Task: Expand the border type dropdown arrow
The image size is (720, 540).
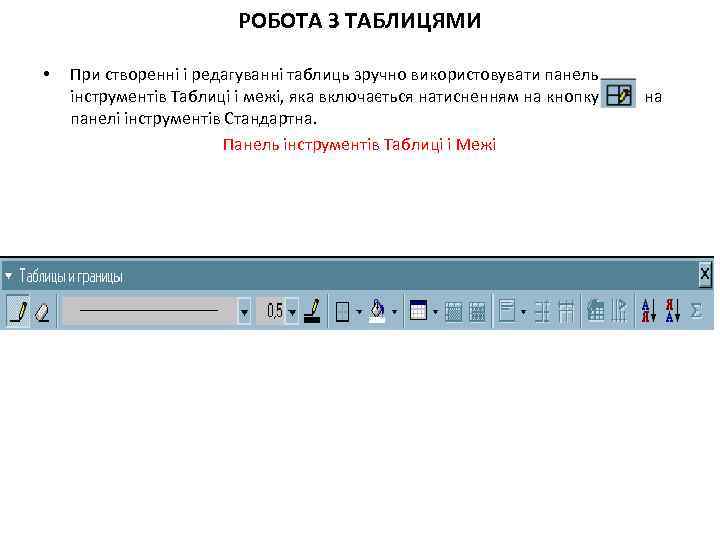Action: [359, 312]
